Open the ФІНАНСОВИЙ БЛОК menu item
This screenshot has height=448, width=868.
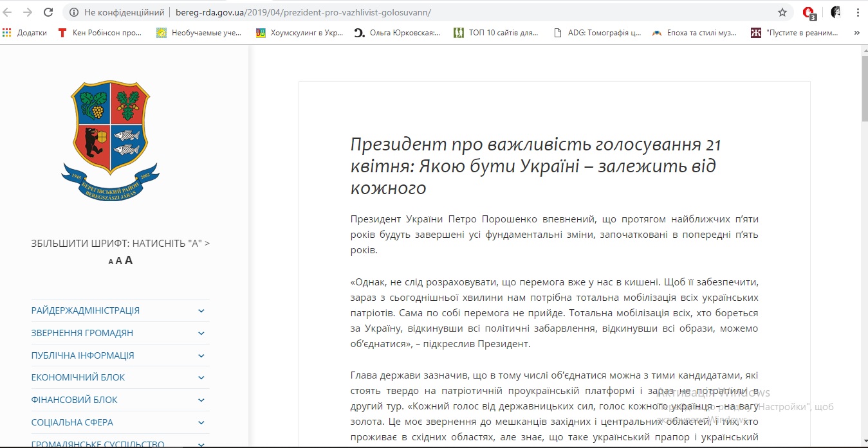pos(75,400)
